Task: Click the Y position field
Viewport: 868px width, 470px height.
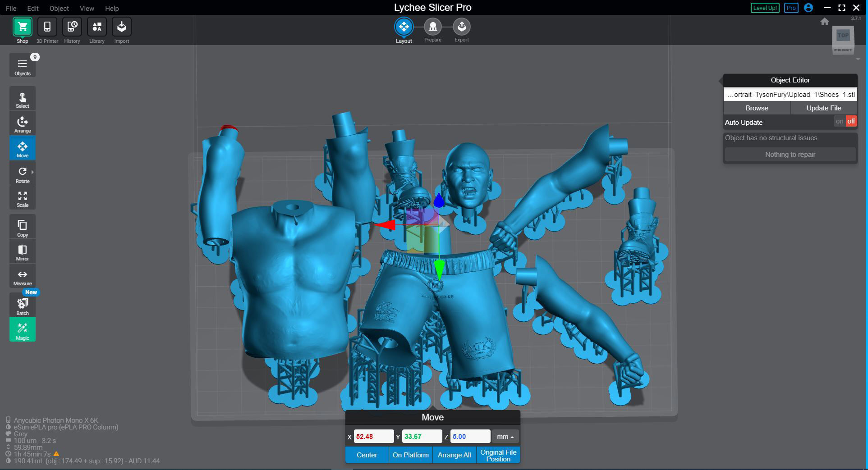Action: point(422,436)
